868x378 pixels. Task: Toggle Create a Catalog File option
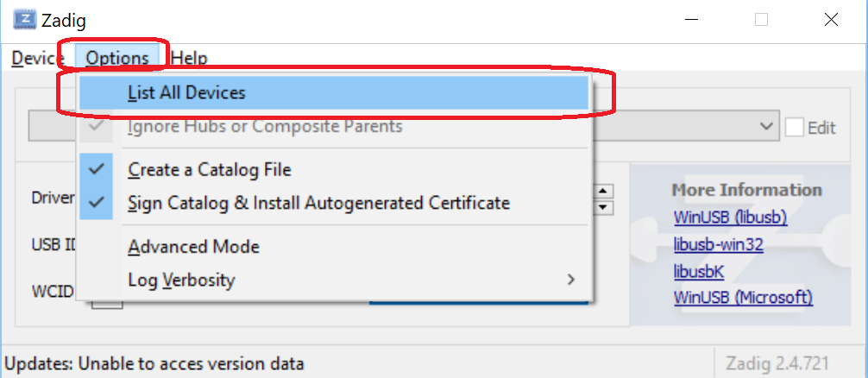tap(334, 169)
